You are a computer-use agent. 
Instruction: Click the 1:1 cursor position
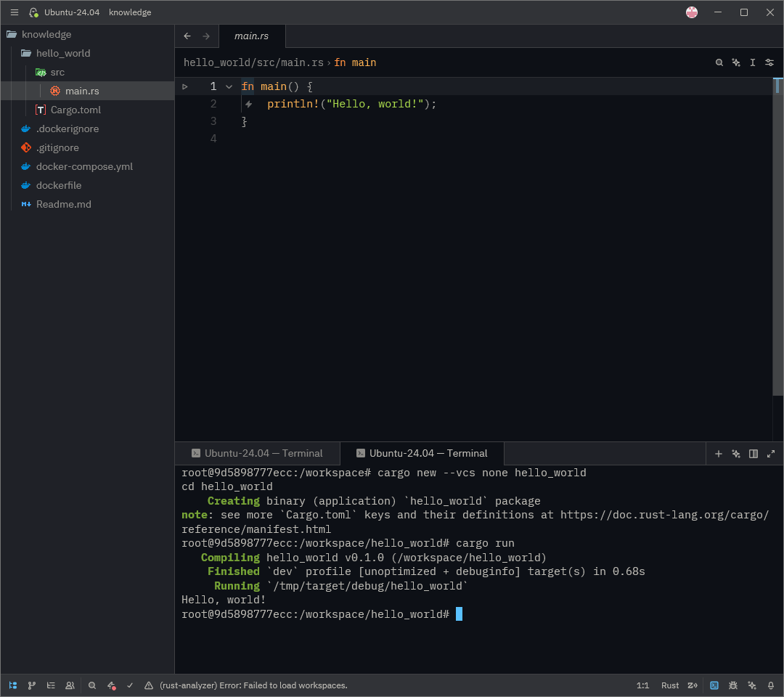click(x=642, y=685)
